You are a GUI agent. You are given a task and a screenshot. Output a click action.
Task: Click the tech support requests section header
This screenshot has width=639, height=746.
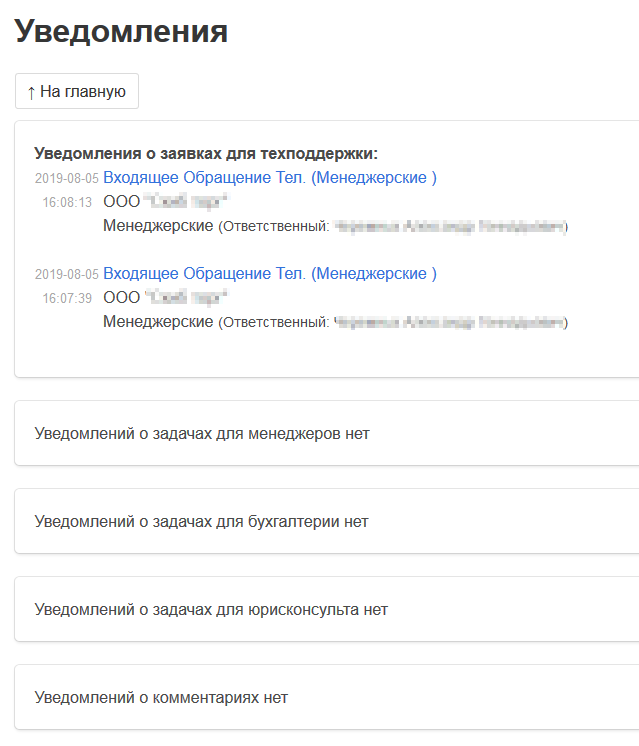click(x=205, y=153)
